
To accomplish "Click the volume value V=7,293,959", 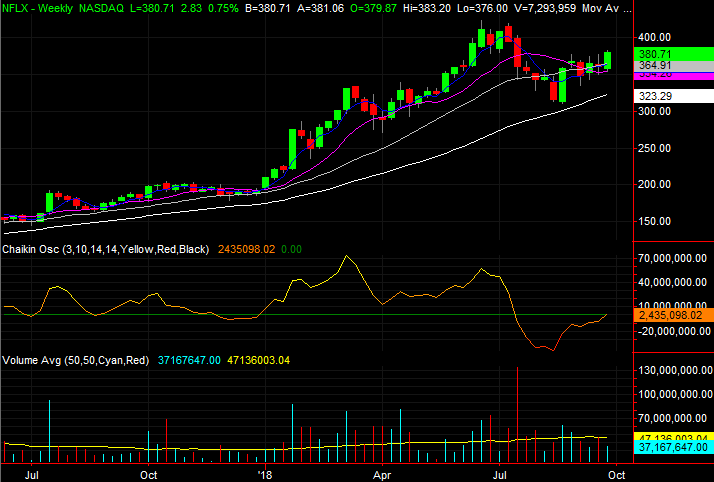I will tap(545, 8).
